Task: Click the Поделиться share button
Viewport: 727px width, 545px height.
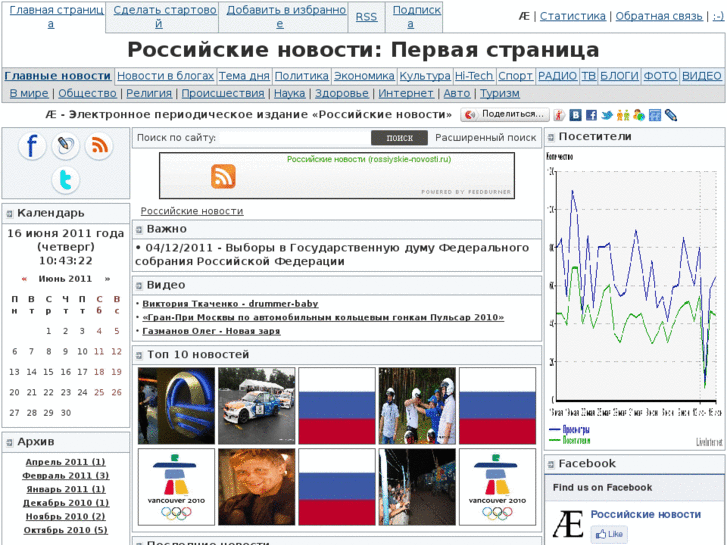Action: pos(504,115)
